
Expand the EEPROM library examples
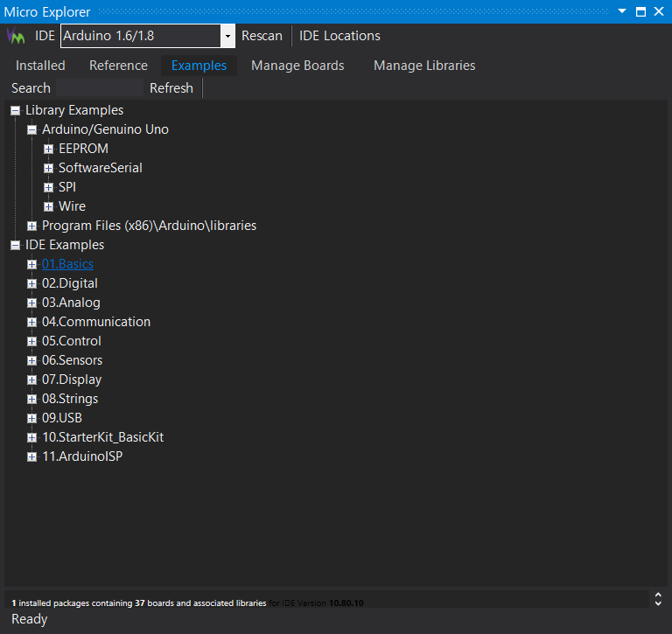pyautogui.click(x=48, y=149)
